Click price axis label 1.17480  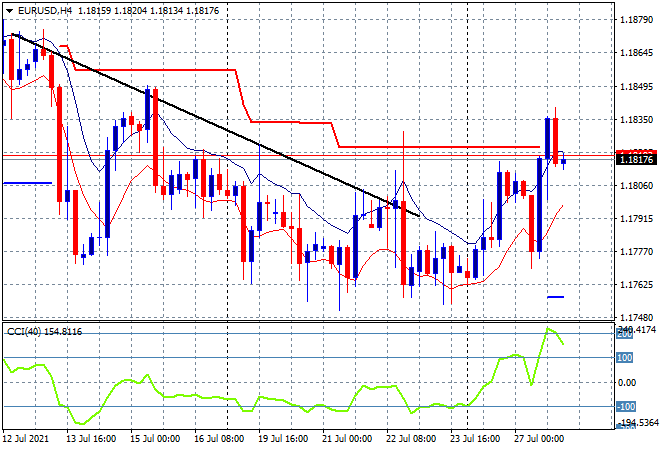(x=636, y=317)
